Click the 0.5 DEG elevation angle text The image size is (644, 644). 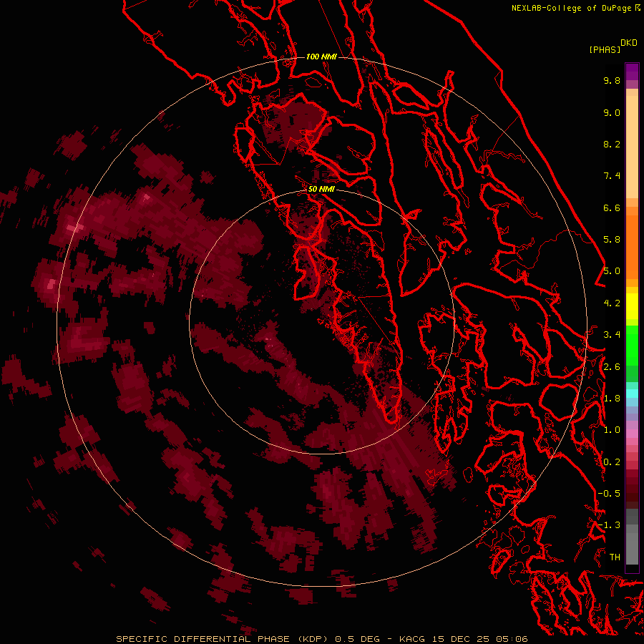point(358,639)
